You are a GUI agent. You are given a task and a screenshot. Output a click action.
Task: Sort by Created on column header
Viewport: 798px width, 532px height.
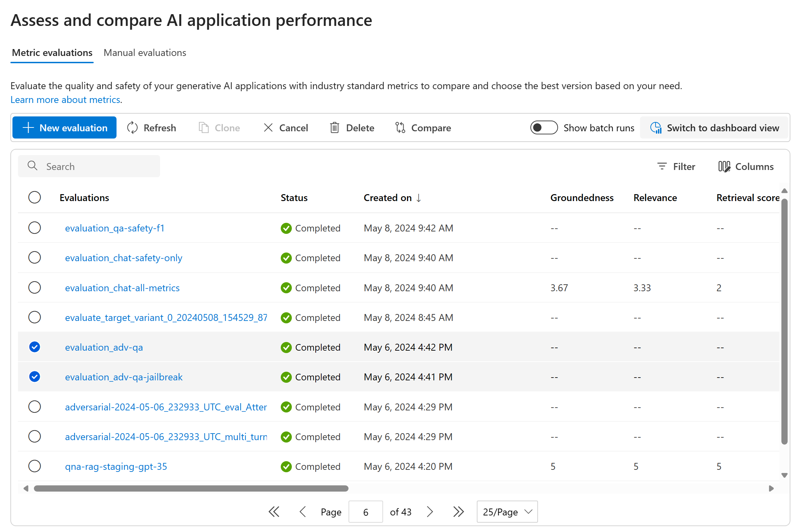[x=388, y=198]
